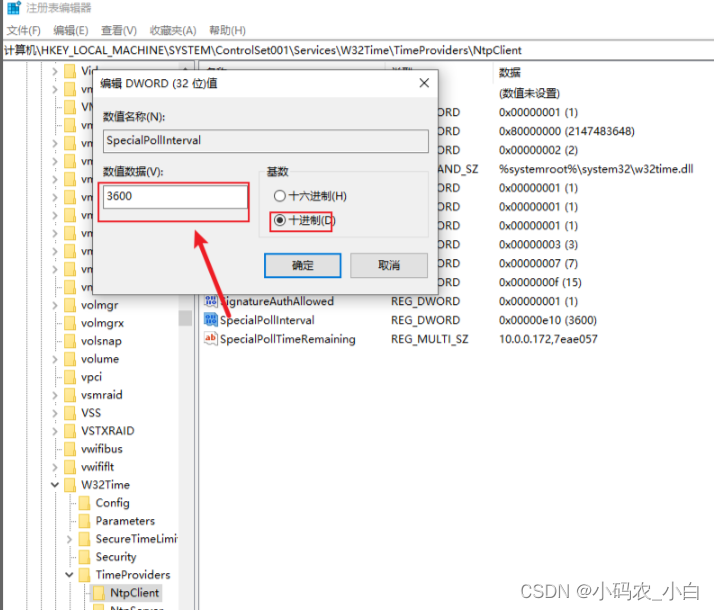Expand the vsmraid tree node

tap(55, 395)
